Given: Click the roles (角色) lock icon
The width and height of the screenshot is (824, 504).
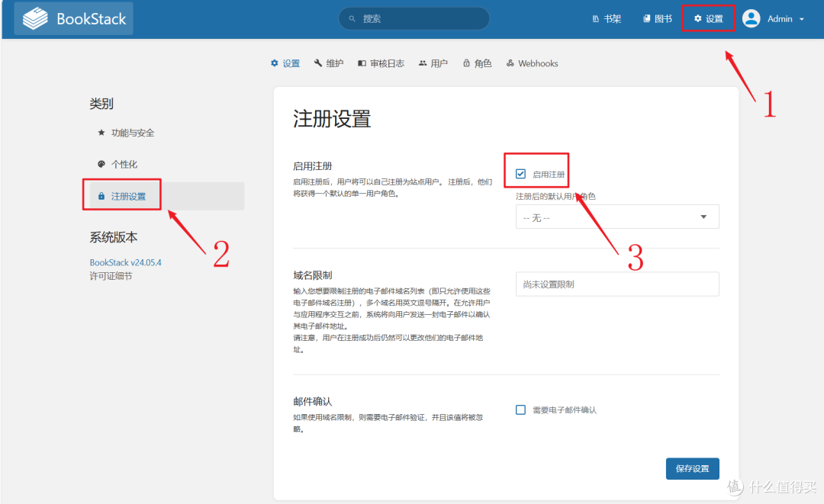Looking at the screenshot, I should click(x=466, y=63).
